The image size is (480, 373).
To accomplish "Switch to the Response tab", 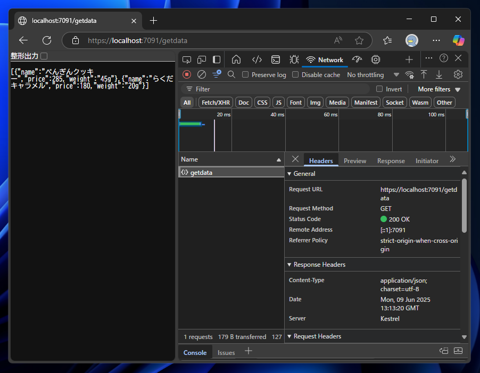I will pyautogui.click(x=391, y=161).
